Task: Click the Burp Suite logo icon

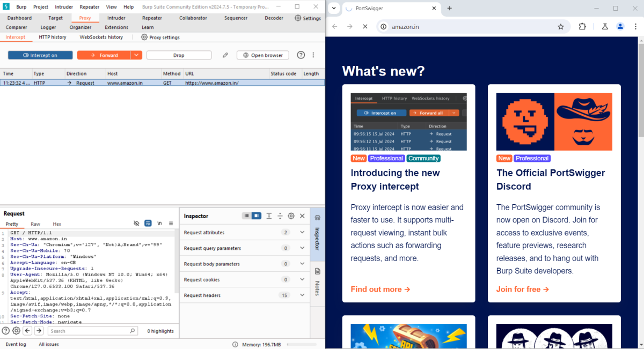Action: (6, 7)
